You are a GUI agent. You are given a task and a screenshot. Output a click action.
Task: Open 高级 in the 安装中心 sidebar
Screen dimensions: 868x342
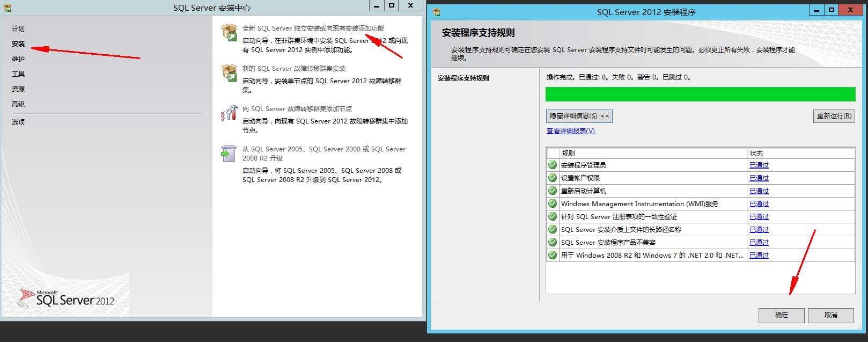point(18,104)
